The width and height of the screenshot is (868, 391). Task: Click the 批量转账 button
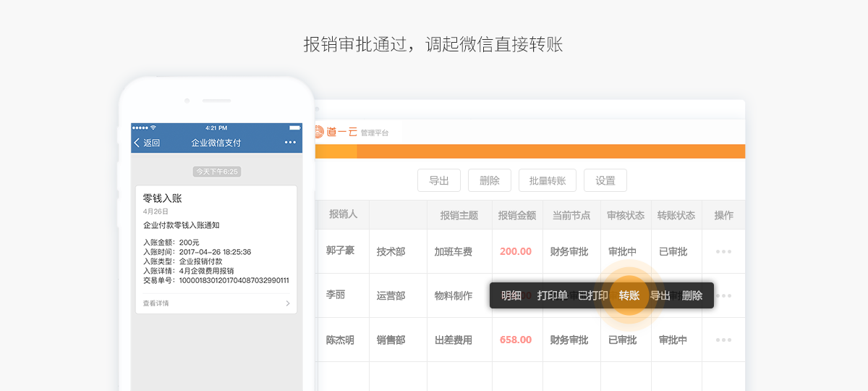point(548,180)
